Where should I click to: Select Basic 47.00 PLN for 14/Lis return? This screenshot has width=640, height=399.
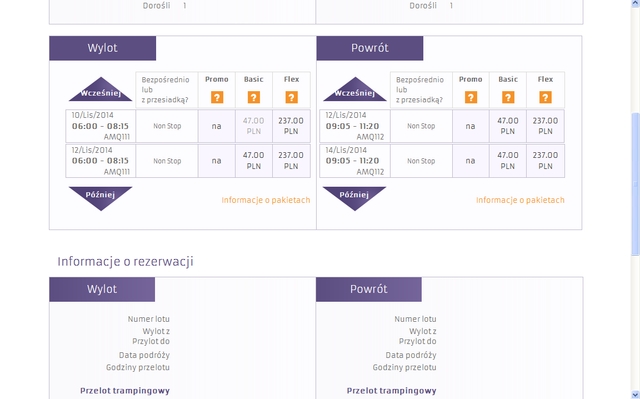[508, 161]
